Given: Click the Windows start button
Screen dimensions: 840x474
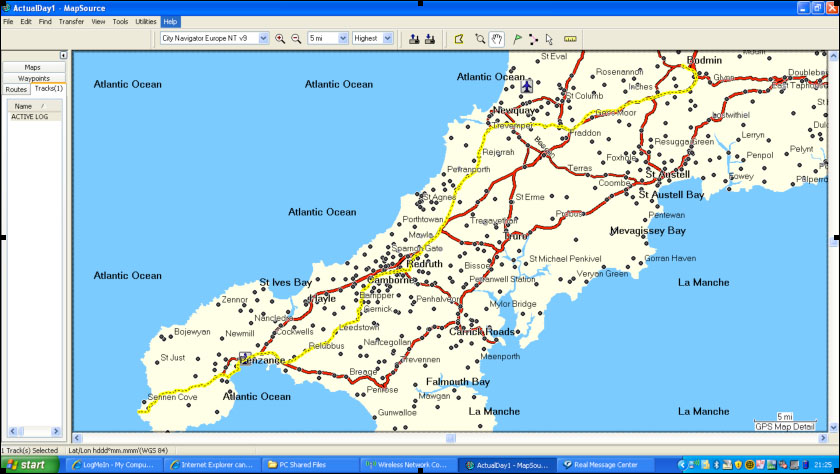Looking at the screenshot, I should click(29, 465).
